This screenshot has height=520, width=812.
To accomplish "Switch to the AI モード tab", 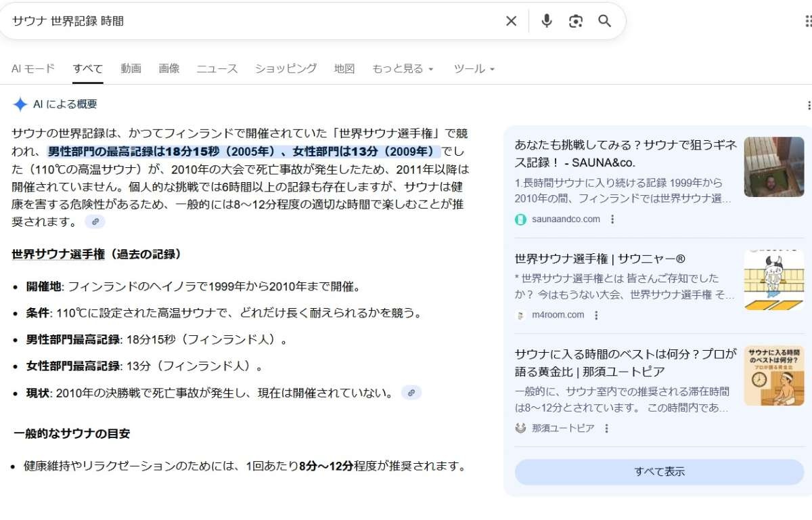I will click(33, 68).
